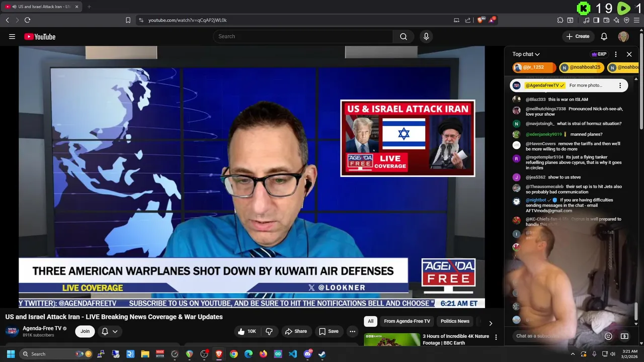The height and width of the screenshot is (362, 644).
Task: Open the YouTube guide hamburger menu
Action: click(x=12, y=36)
